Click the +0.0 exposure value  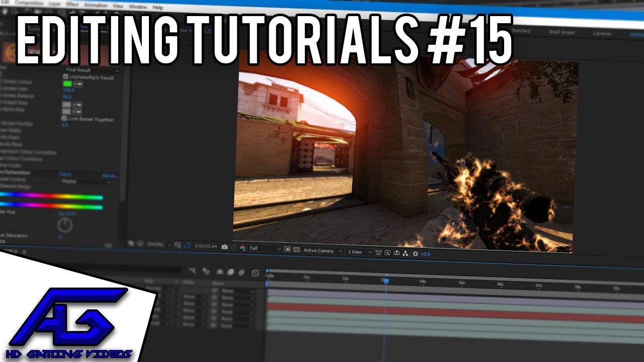pyautogui.click(x=425, y=254)
